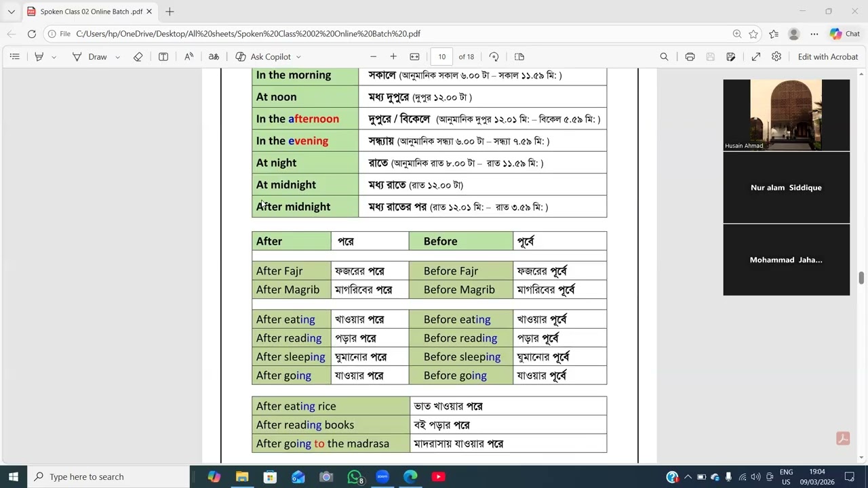Screen dimensions: 868x488
Task: Show hidden system tray icons
Action: tap(688, 477)
